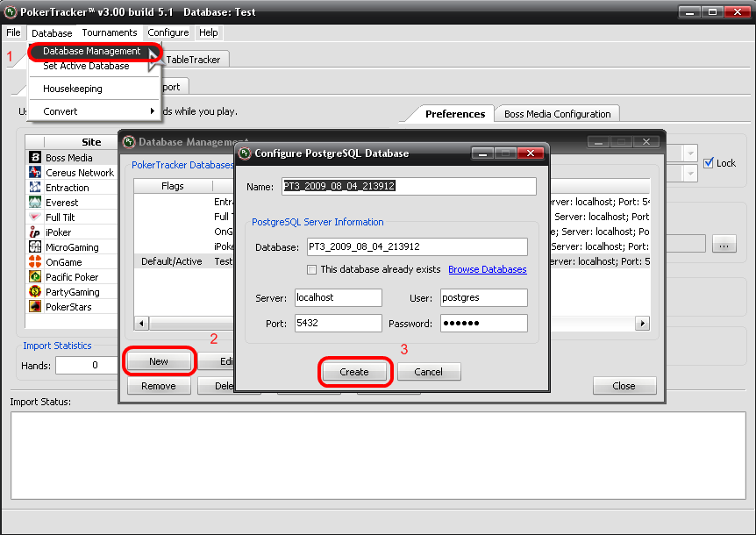
Task: Select the 'Full Tilt' site row
Action: click(72, 218)
